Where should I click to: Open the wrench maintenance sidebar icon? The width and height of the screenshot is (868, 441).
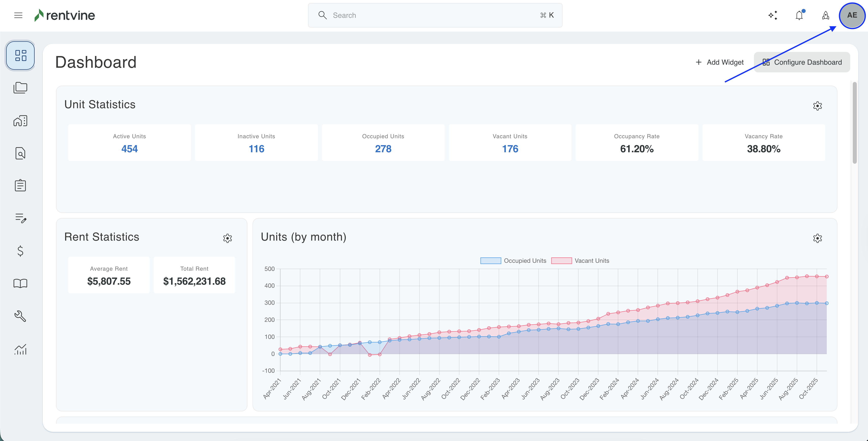tap(20, 316)
